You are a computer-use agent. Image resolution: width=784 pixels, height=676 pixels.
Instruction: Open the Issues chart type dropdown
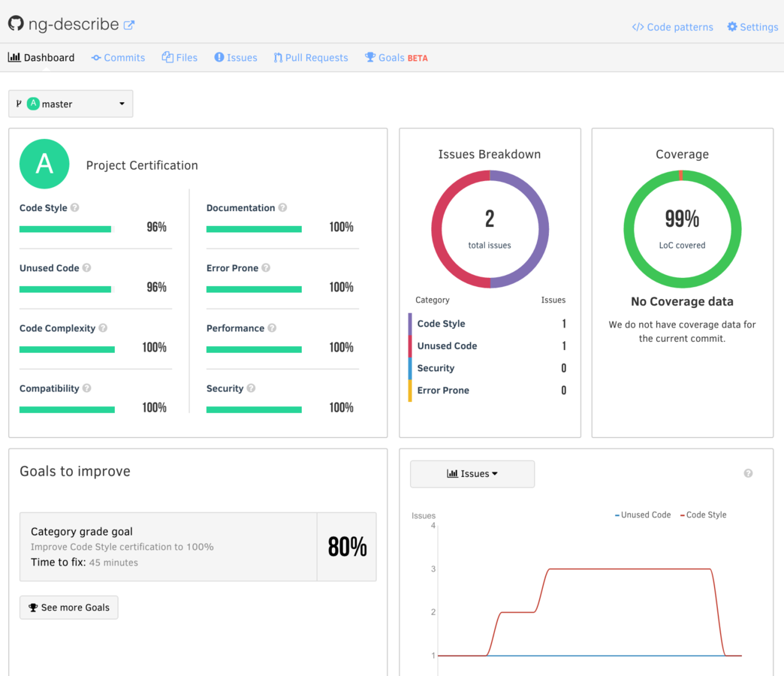472,473
